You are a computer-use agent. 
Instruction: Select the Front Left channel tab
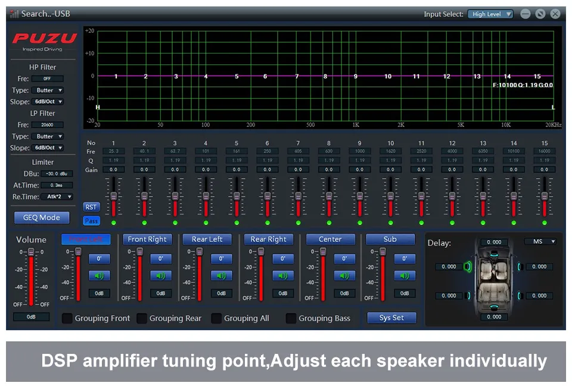[86, 239]
